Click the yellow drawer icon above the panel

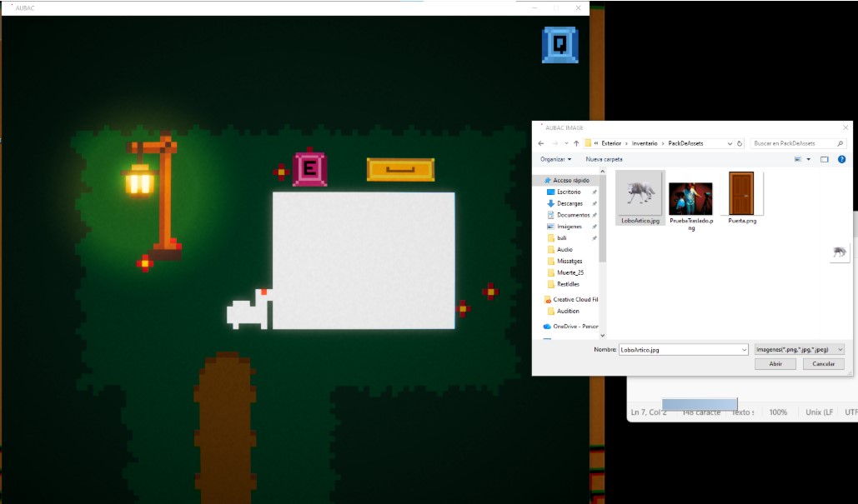[400, 169]
